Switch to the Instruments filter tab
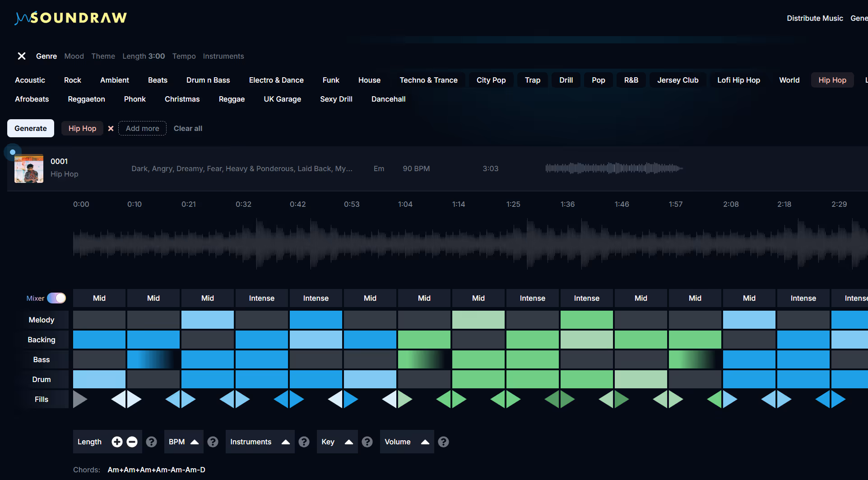This screenshot has height=480, width=868. [223, 56]
